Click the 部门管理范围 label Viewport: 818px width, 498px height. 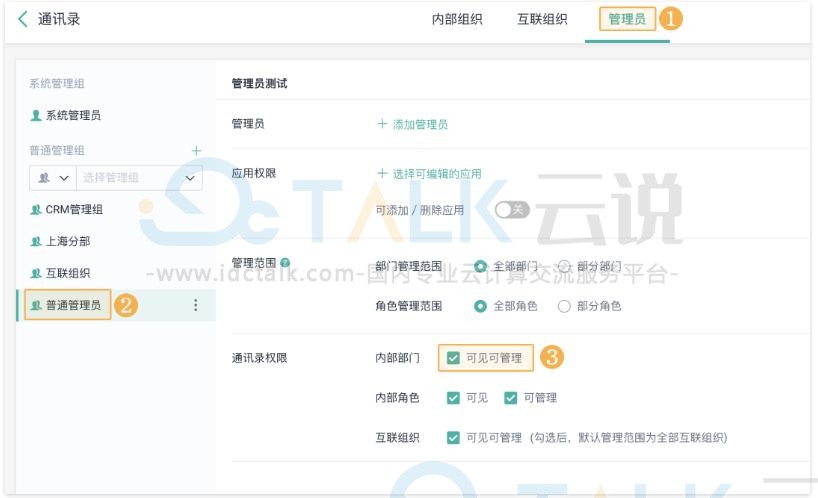(408, 266)
